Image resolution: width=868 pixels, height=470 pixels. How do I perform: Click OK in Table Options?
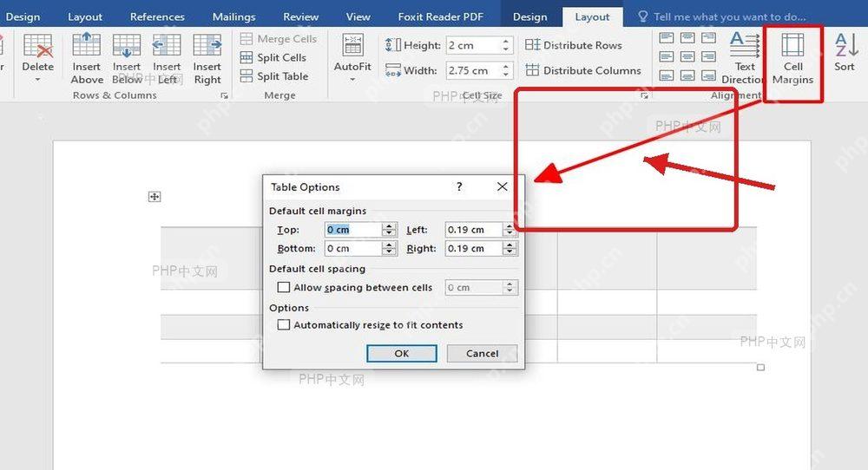[402, 353]
